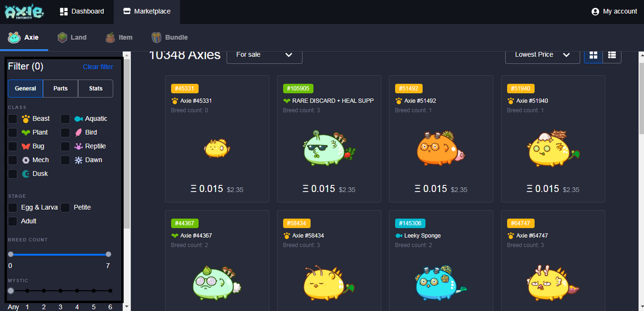
Task: Click the Beast paw class icon
Action: [x=26, y=119]
